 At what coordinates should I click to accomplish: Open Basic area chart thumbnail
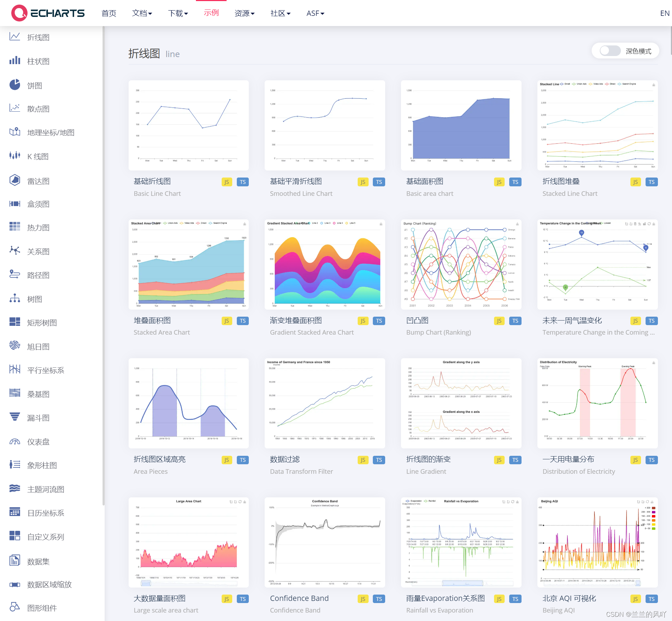tap(461, 125)
